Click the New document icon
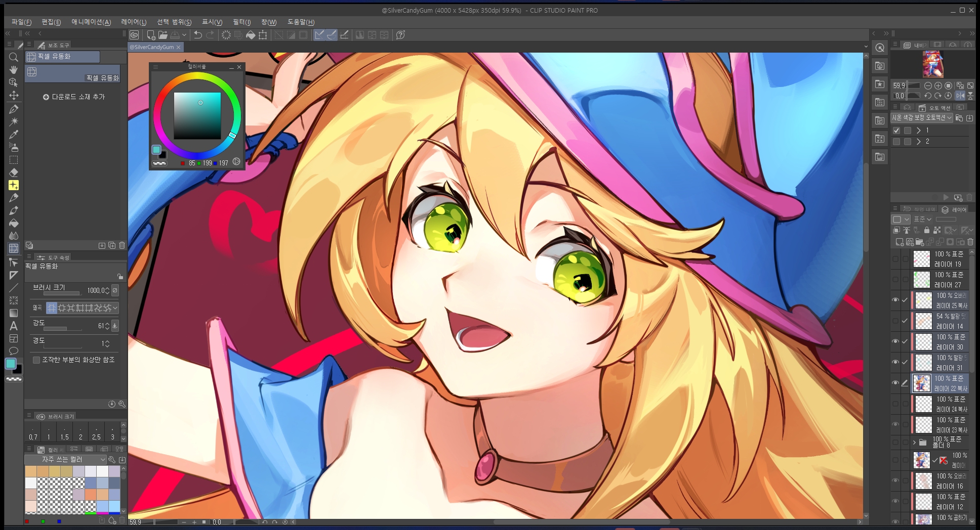The height and width of the screenshot is (530, 980). (150, 35)
